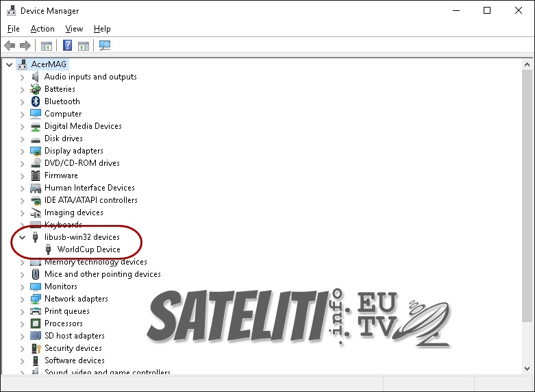Click the Forward arrow toolbar icon

pyautogui.click(x=25, y=45)
